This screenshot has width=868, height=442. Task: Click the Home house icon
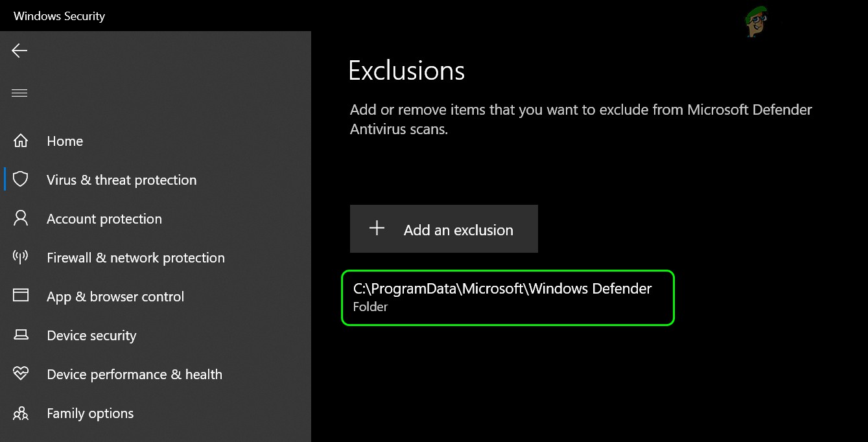[21, 141]
